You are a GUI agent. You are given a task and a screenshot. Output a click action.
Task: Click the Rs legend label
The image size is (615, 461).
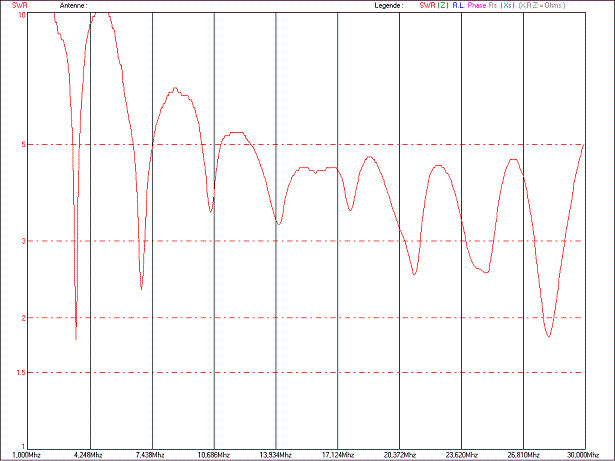pos(493,5)
